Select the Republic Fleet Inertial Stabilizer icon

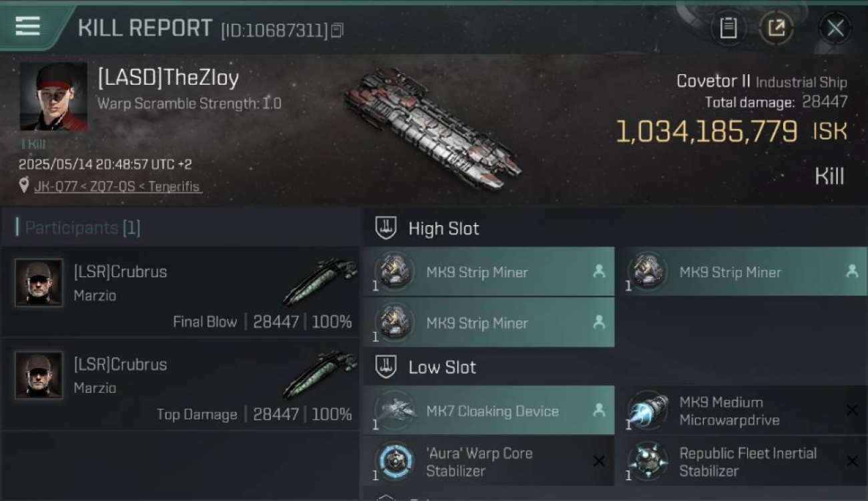coord(648,462)
